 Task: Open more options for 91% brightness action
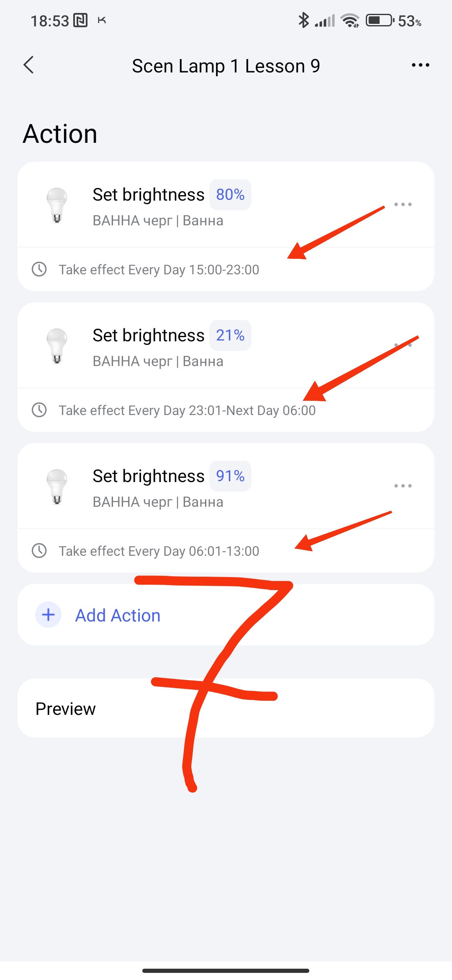point(403,486)
